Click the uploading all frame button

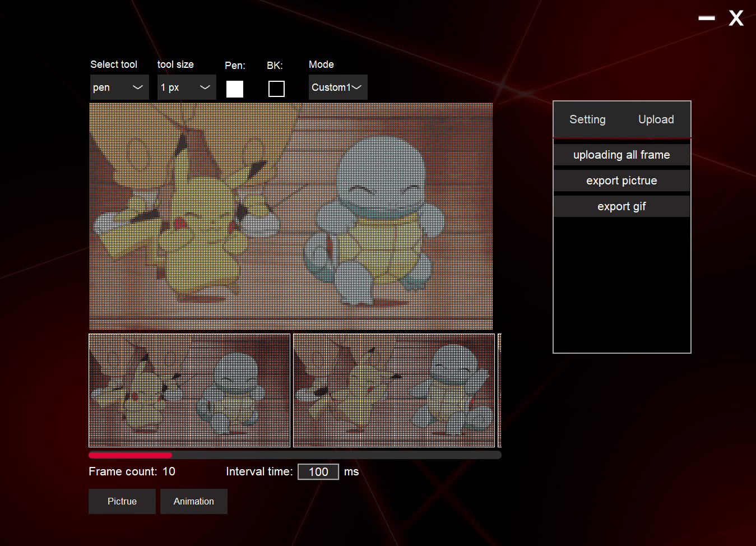click(x=622, y=155)
